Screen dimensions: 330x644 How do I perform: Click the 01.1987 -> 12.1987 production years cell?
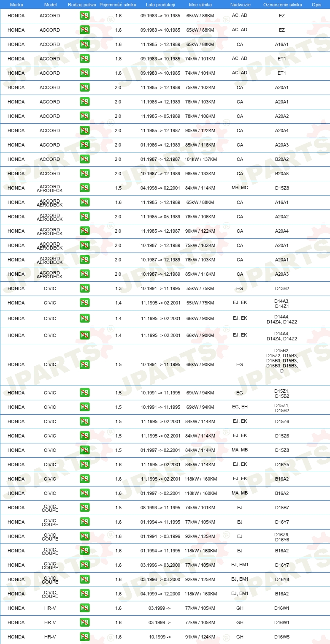point(160,159)
